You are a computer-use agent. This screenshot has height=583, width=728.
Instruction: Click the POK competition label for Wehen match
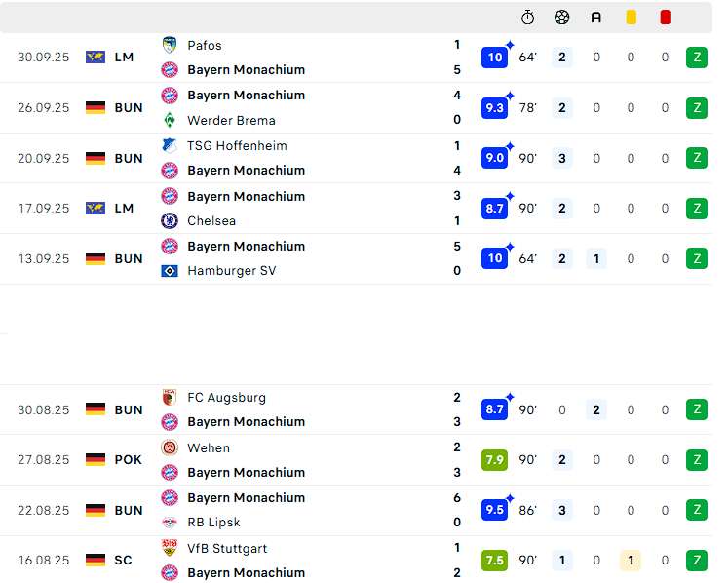click(128, 460)
